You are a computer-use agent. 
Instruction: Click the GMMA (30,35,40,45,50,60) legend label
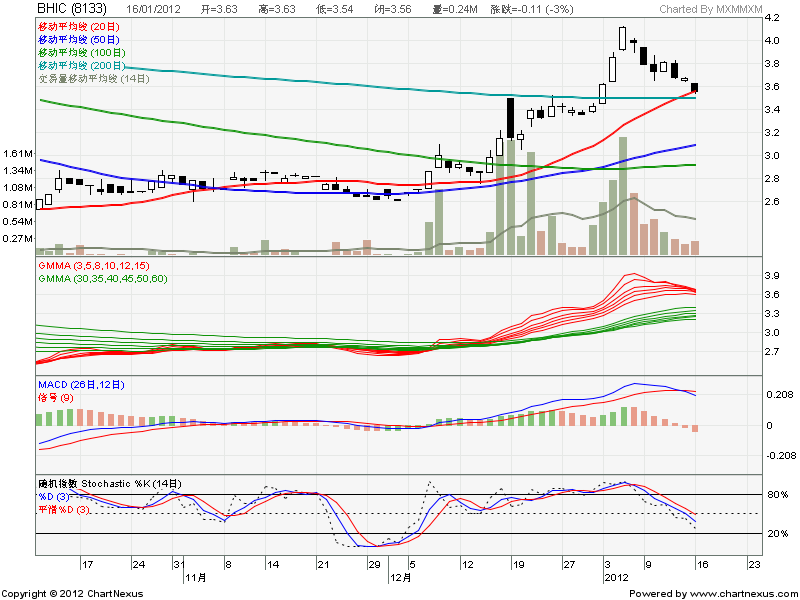tap(102, 279)
